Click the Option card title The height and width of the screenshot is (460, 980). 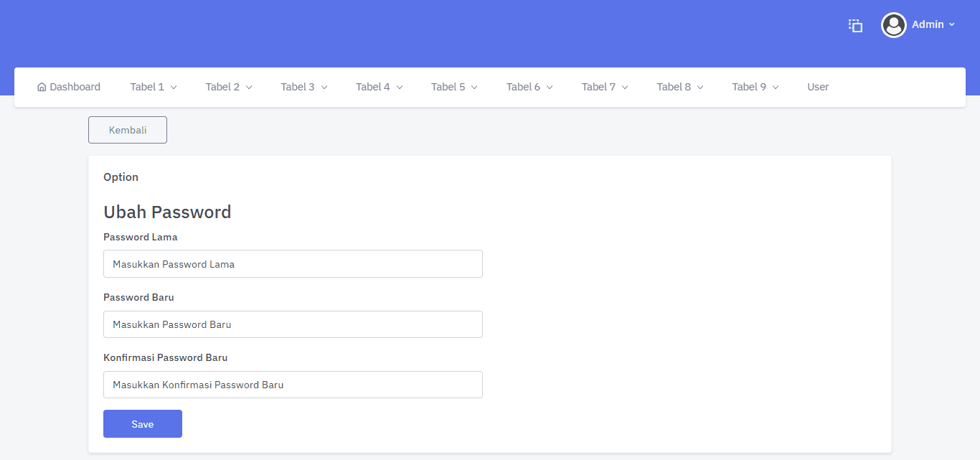[x=121, y=177]
